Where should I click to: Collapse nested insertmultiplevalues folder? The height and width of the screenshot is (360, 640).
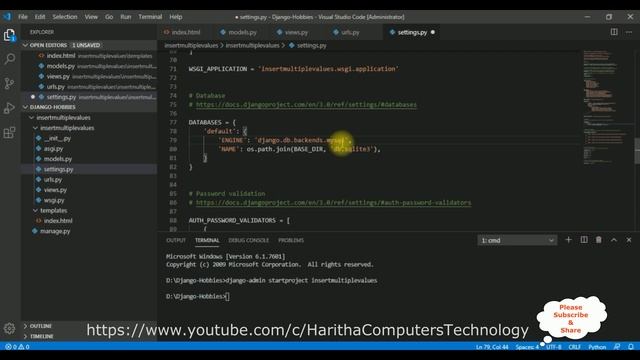[x=67, y=128]
